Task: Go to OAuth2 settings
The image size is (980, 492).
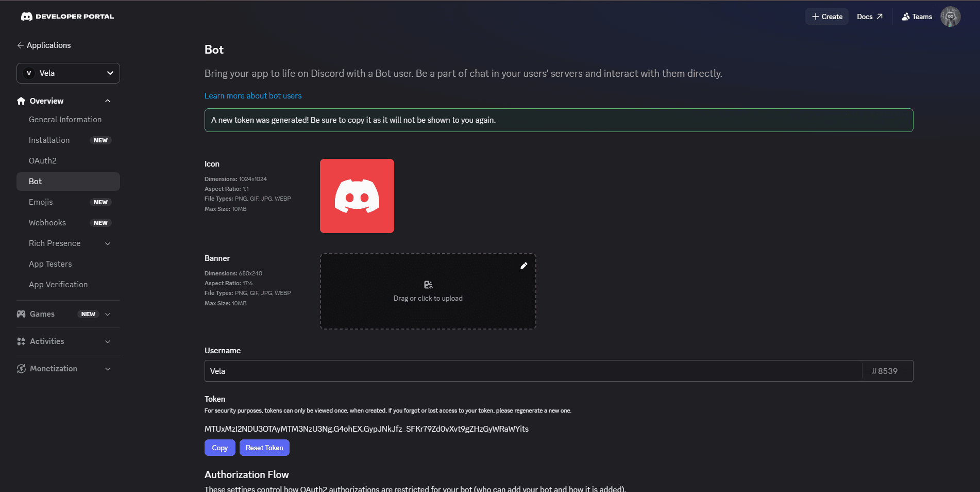Action: point(68,161)
